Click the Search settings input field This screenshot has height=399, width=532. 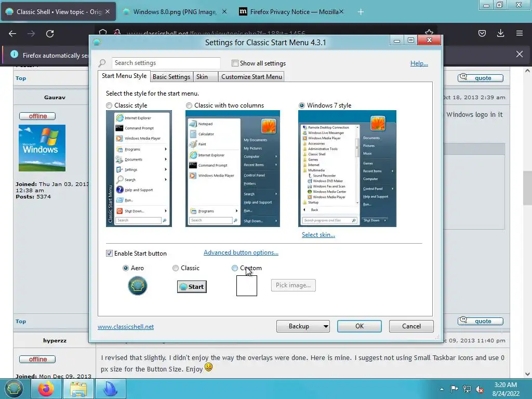[166, 63]
